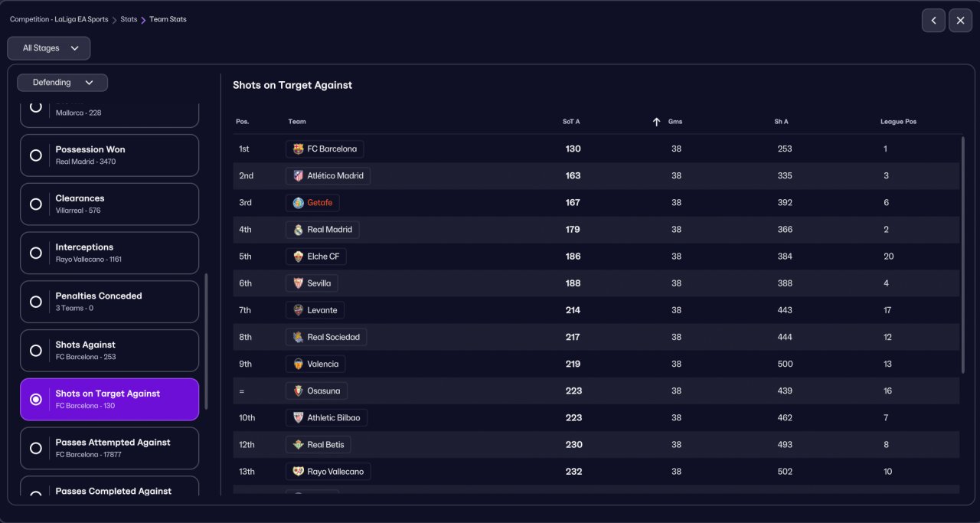Select the Possession Won radio option
The image size is (980, 523).
point(36,155)
